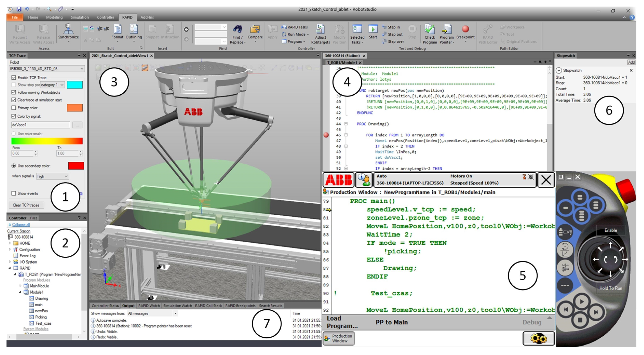Expand the HOME tree node
Viewport: 644px width, 355px height.
[x=10, y=243]
